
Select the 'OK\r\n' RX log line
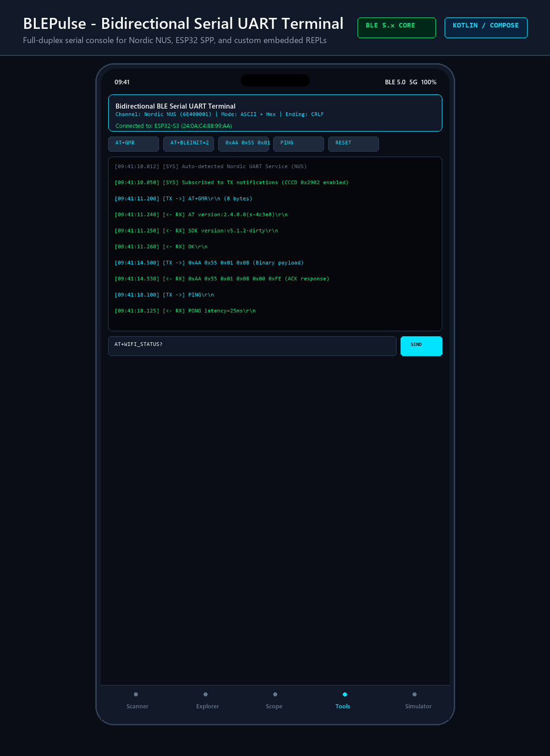pos(161,247)
